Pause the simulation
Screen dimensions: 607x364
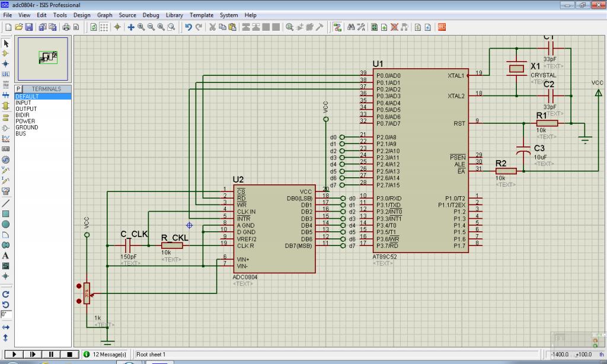pos(51,355)
